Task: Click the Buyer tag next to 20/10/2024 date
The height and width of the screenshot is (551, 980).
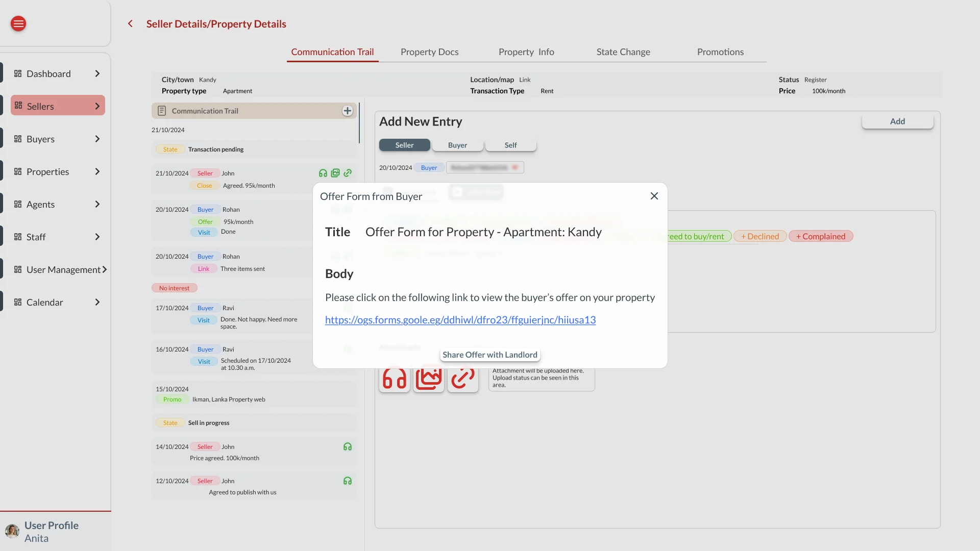Action: coord(429,167)
